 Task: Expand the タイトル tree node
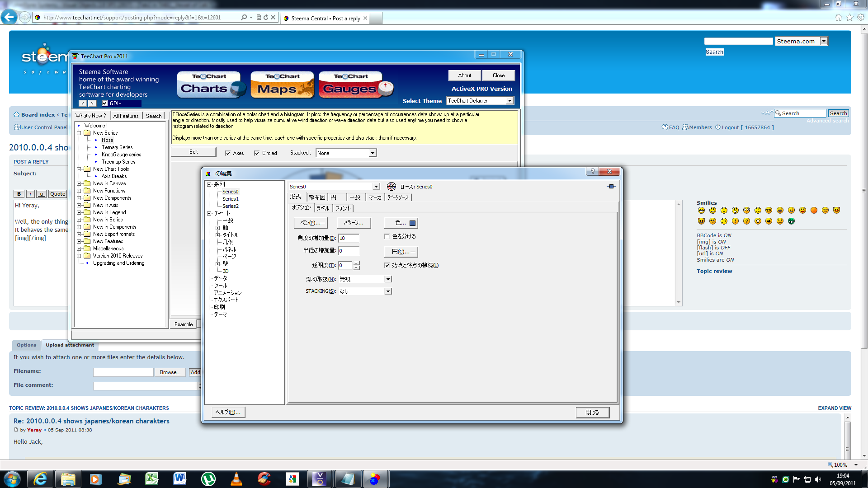click(217, 235)
